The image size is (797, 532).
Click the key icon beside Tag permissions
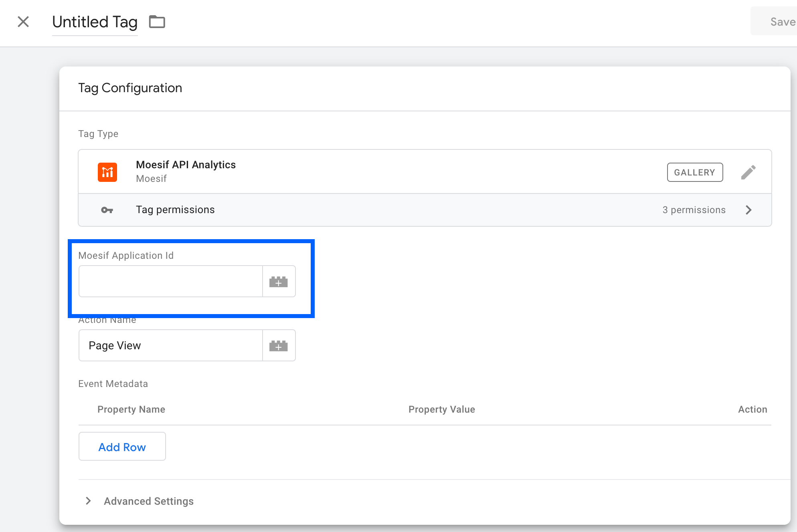pyautogui.click(x=107, y=210)
